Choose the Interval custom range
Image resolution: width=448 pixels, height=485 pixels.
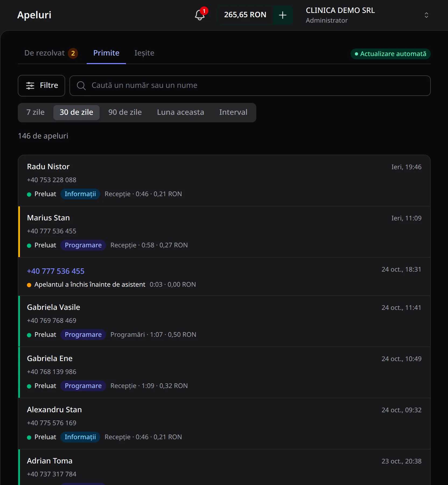point(233,112)
